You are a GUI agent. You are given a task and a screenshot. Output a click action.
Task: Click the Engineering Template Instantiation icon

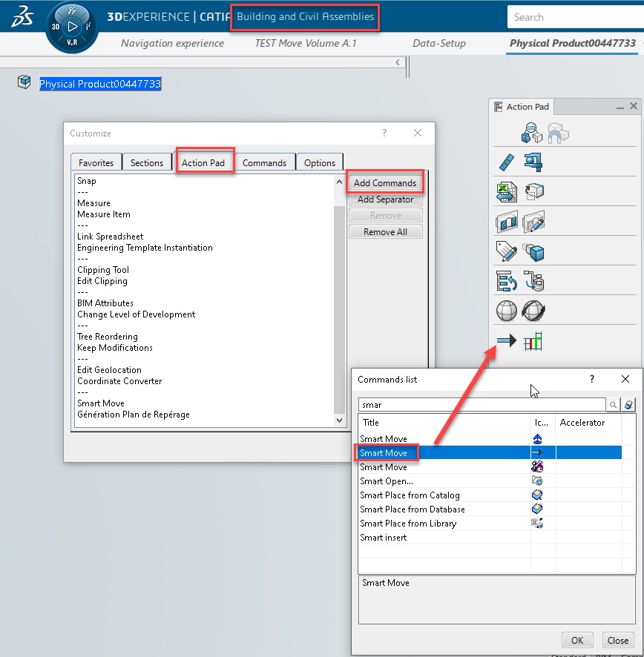click(534, 192)
